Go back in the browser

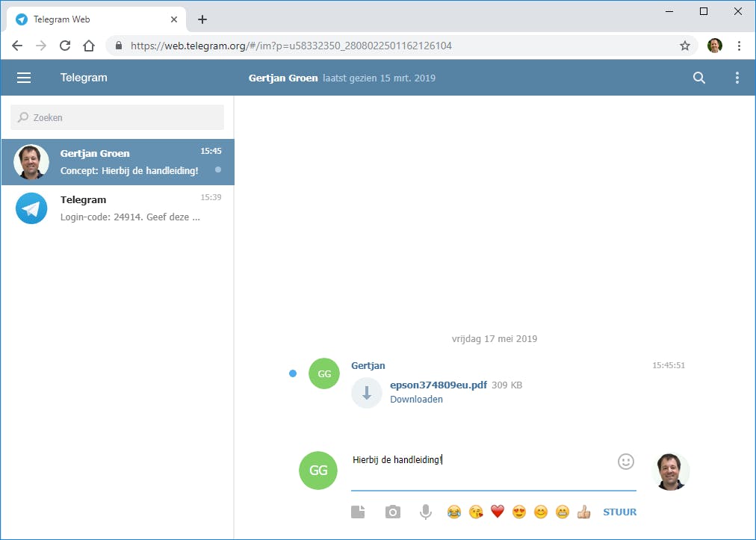tap(17, 46)
